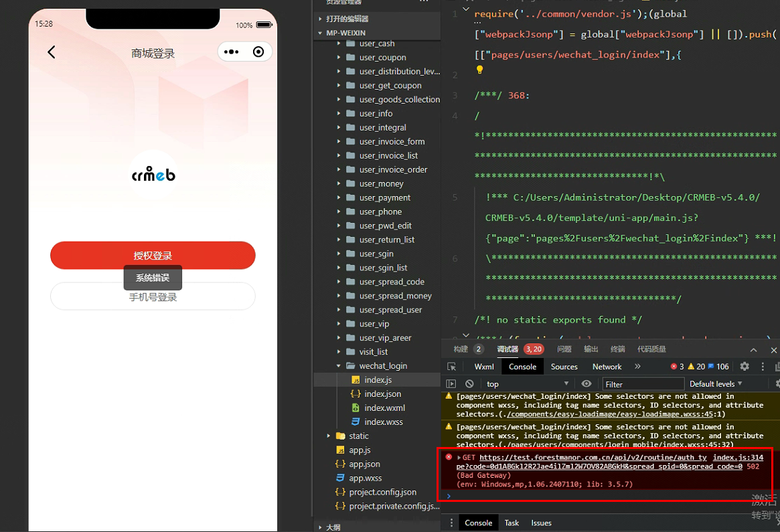The width and height of the screenshot is (780, 532).
Task: Show more devtools tabs with double chevron
Action: point(638,367)
